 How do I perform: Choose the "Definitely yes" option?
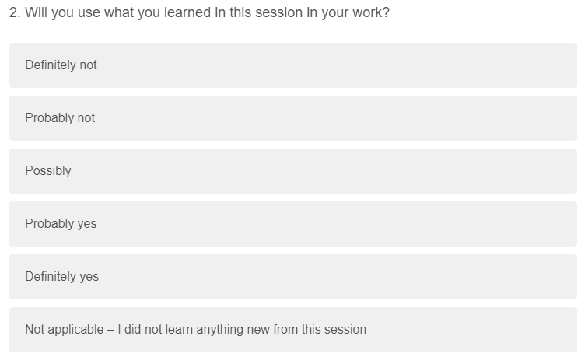(293, 277)
